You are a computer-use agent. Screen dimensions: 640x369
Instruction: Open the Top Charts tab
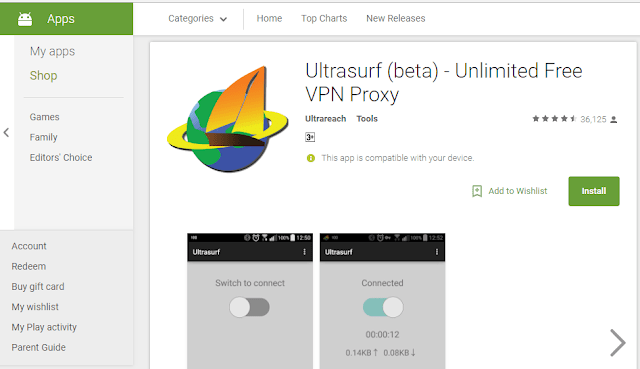click(324, 18)
